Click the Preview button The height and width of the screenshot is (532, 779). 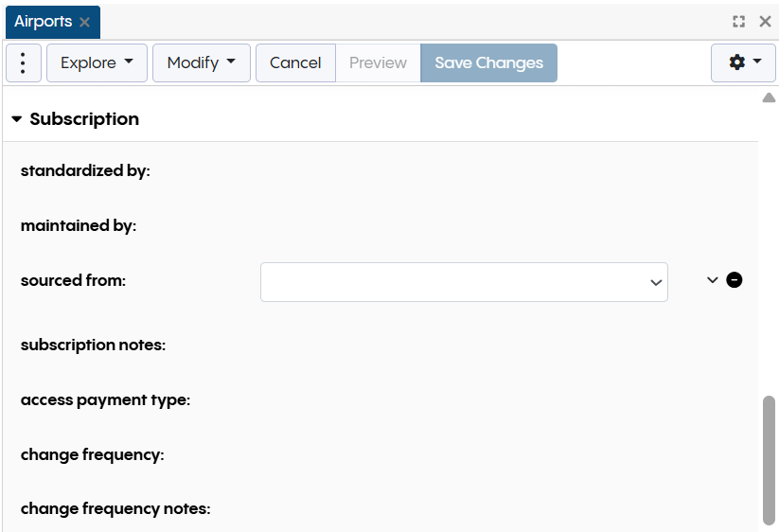pyautogui.click(x=378, y=62)
